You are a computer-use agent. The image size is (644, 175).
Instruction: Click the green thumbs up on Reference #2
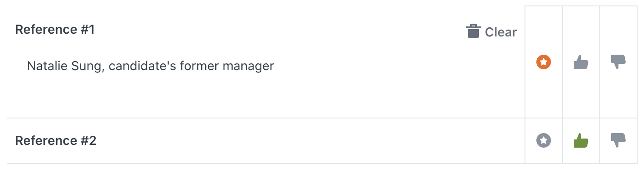click(x=581, y=140)
